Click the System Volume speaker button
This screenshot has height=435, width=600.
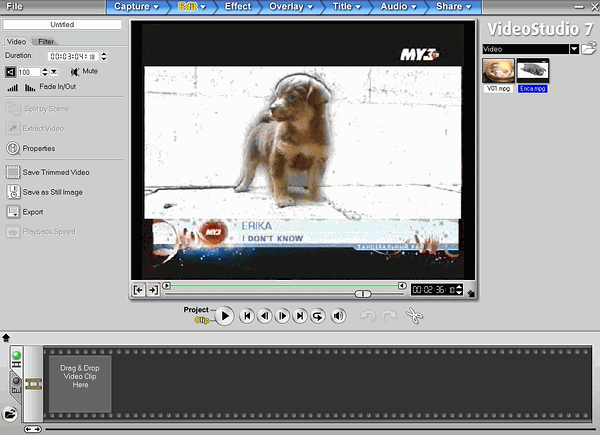tap(338, 316)
